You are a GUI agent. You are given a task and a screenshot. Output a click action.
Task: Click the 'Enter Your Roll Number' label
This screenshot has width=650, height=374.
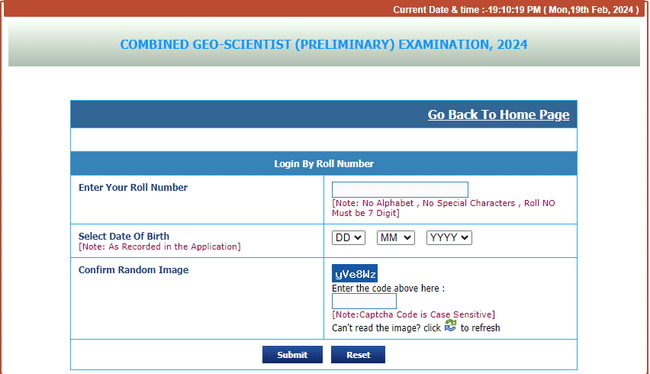tap(133, 187)
